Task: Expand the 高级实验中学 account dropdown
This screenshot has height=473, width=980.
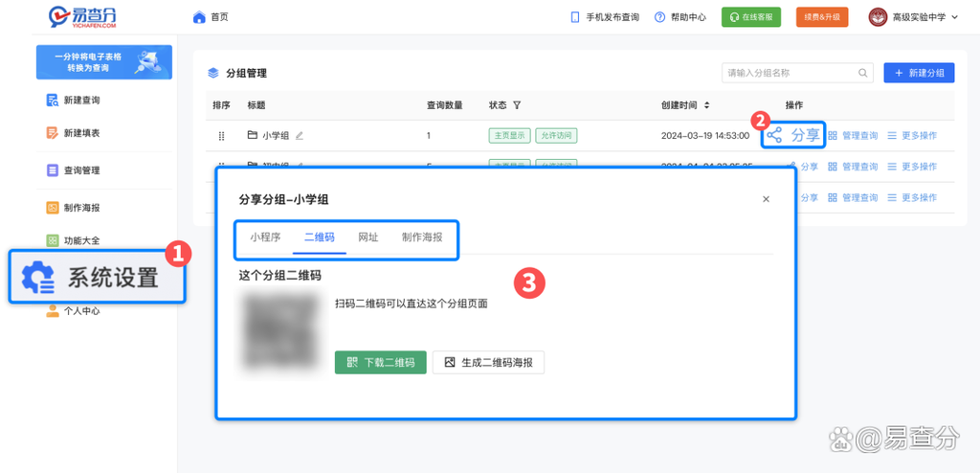Action: click(x=954, y=17)
